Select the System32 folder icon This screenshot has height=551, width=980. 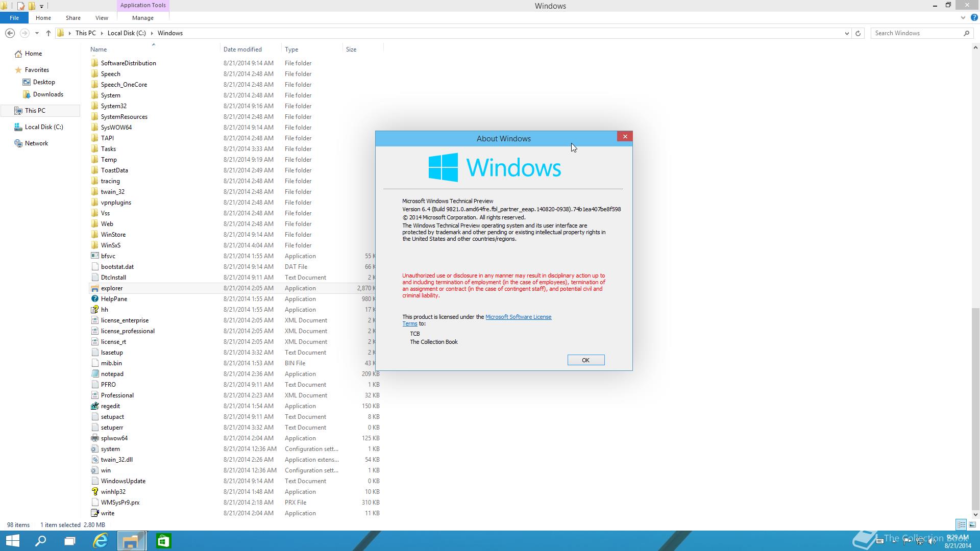point(94,106)
